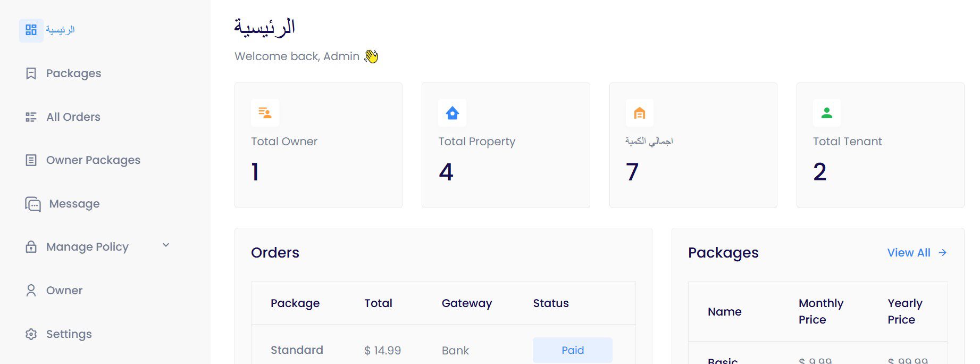The width and height of the screenshot is (980, 364).
Task: Click the blue house Total Property icon
Action: click(453, 113)
